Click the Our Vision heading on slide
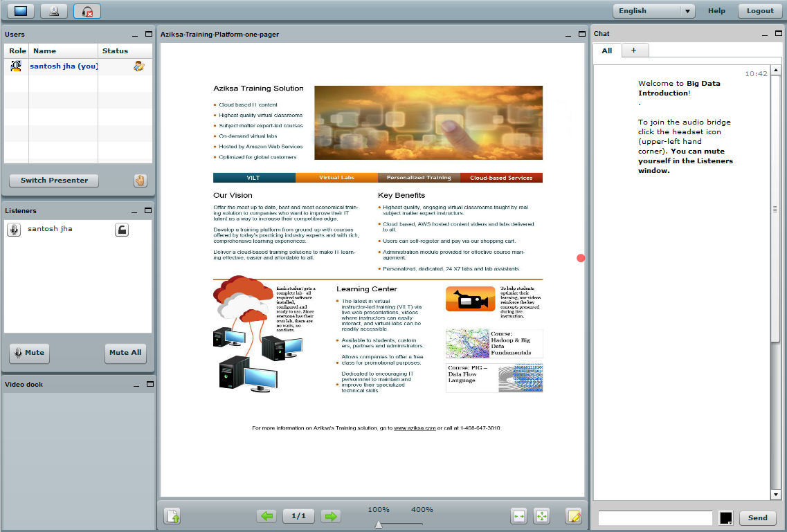The width and height of the screenshot is (787, 532). point(233,195)
